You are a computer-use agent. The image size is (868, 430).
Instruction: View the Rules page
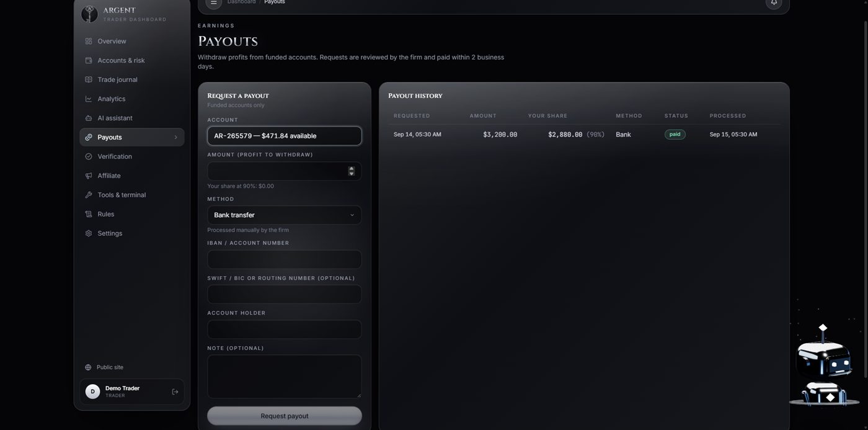click(132, 214)
